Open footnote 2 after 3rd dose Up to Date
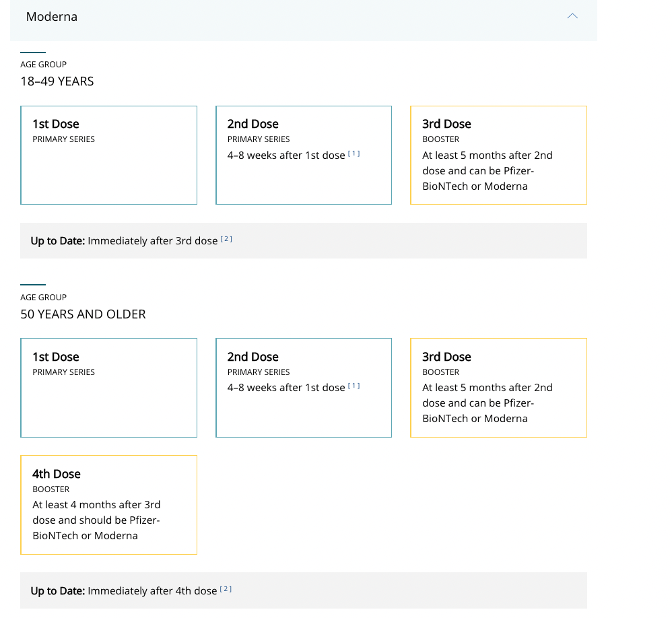 (x=226, y=239)
